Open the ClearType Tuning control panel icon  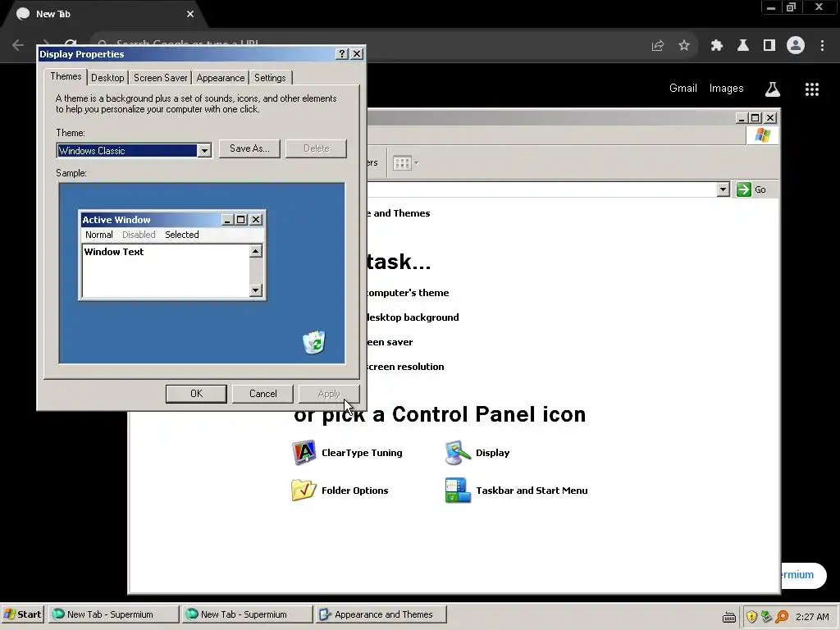[x=304, y=453]
